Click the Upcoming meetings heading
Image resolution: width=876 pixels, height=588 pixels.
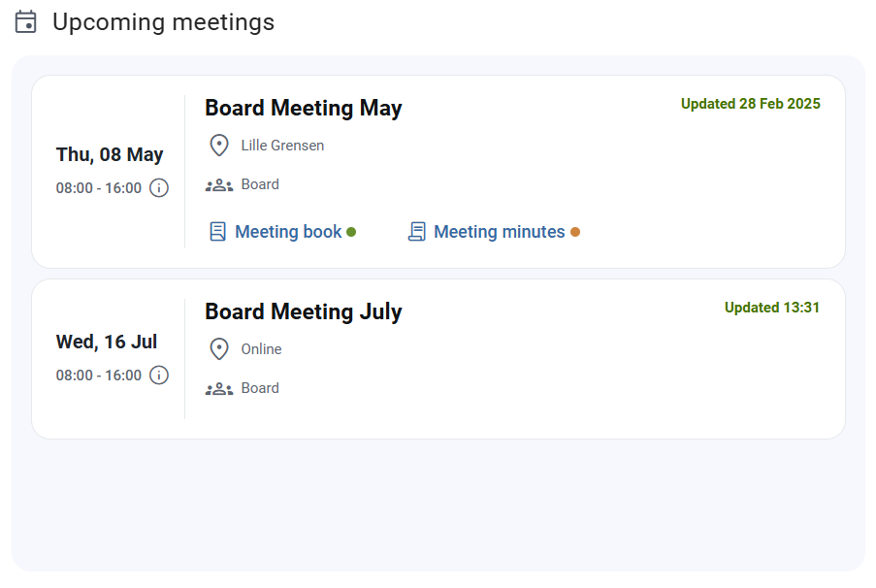click(x=164, y=23)
